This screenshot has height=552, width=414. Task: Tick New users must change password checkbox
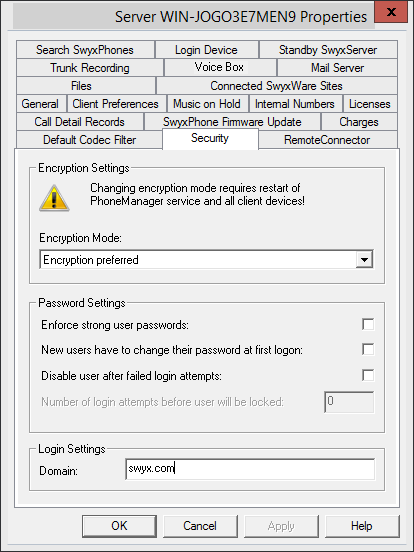click(368, 350)
